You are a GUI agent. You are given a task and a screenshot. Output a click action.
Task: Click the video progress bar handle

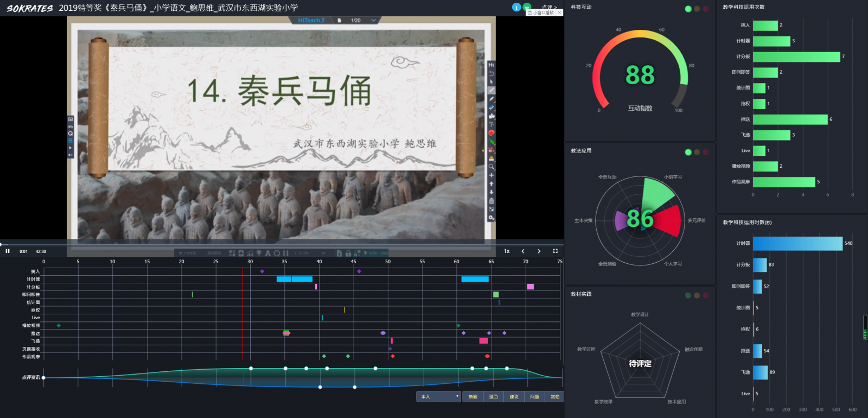(1, 244)
